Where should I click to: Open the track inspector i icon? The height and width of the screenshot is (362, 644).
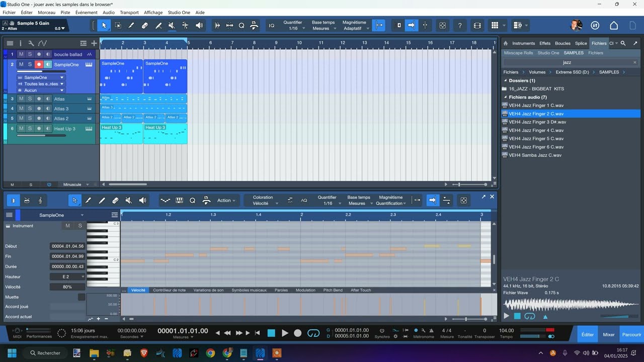click(x=21, y=43)
